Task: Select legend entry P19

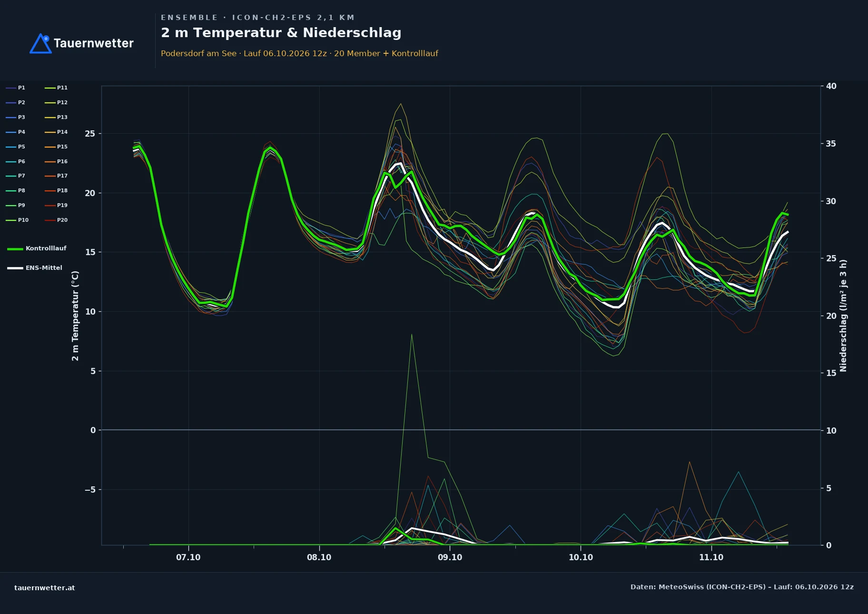Action: [56, 205]
